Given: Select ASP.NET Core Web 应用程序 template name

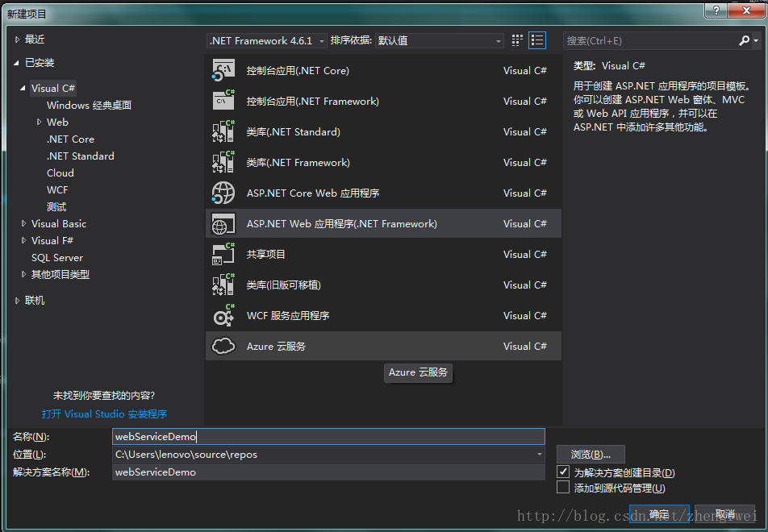Looking at the screenshot, I should (313, 193).
